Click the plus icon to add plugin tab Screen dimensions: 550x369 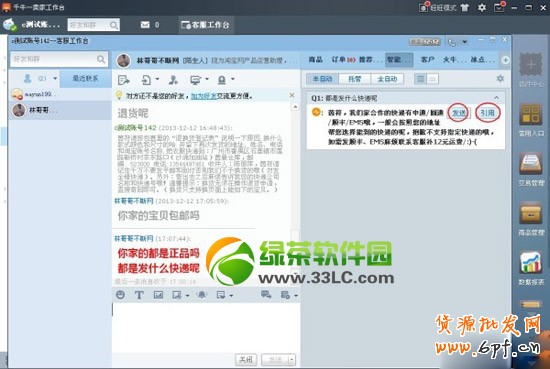[x=505, y=60]
